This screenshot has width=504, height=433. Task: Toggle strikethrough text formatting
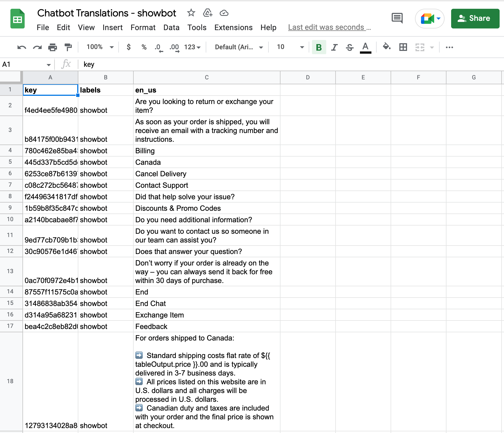point(350,47)
